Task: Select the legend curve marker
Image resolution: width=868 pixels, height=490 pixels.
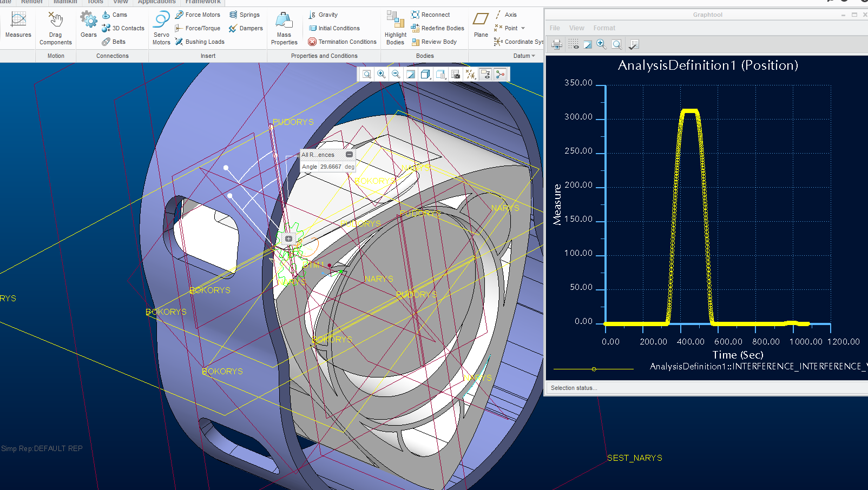Action: pyautogui.click(x=594, y=369)
